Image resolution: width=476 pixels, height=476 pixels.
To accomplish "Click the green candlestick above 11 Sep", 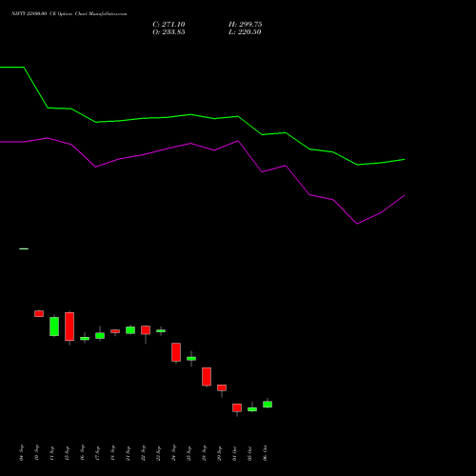I will pyautogui.click(x=54, y=327).
